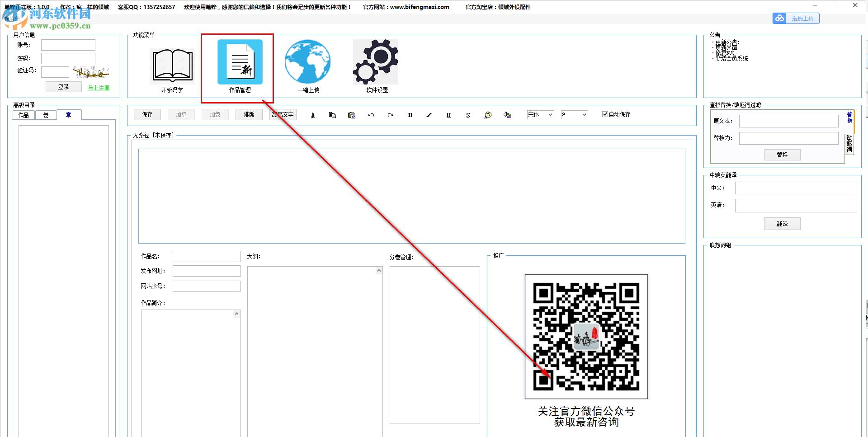Click the 登录 login button

(x=64, y=87)
